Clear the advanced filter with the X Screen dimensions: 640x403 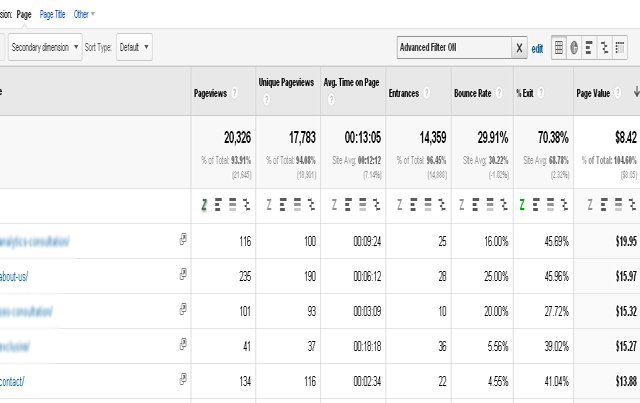click(518, 47)
